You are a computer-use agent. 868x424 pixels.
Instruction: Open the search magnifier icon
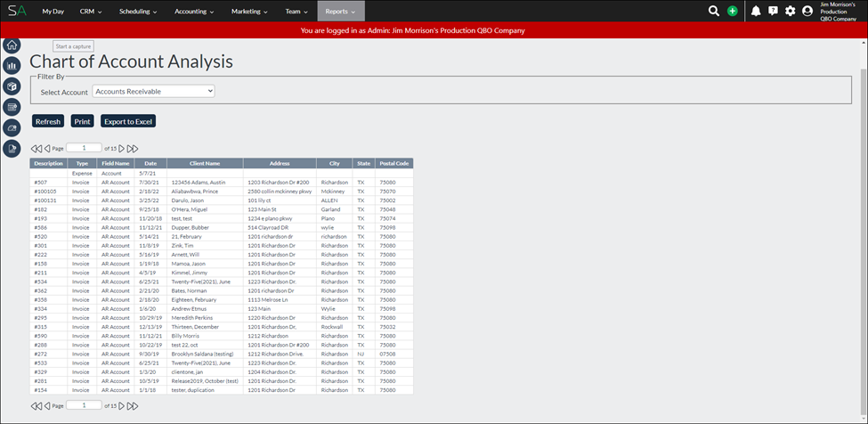714,11
